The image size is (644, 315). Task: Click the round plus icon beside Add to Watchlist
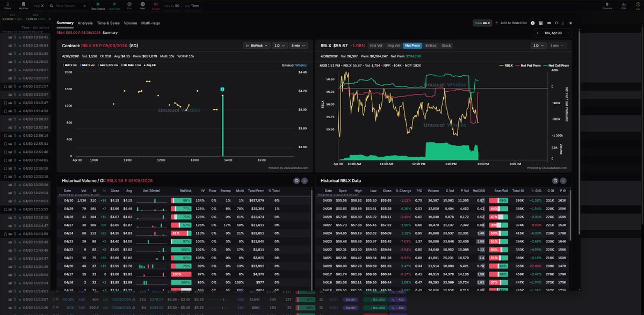pos(533,23)
